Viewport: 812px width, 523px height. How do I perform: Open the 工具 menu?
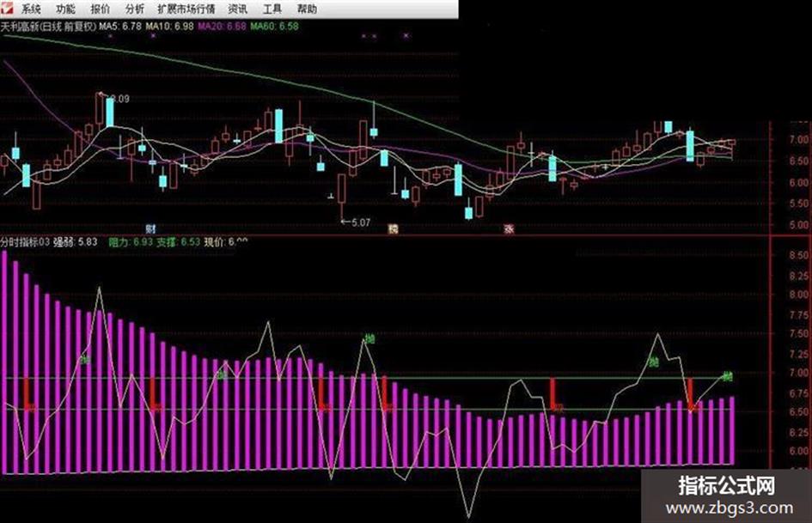(x=272, y=9)
